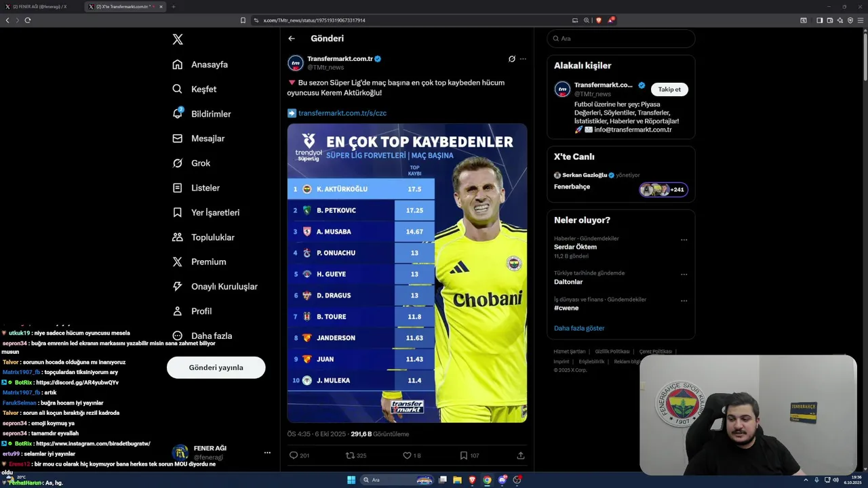This screenshot has width=868, height=488.
Task: Open the Serdar Öktem trend
Action: pyautogui.click(x=575, y=247)
